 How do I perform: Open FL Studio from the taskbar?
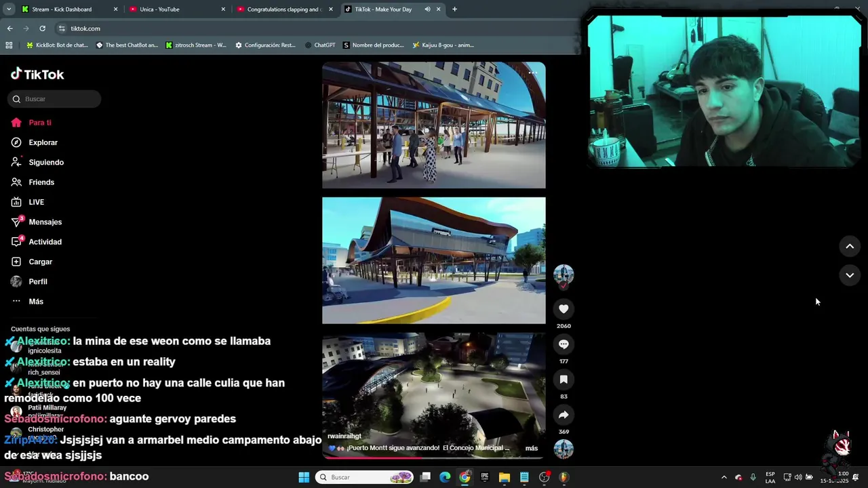(x=564, y=477)
